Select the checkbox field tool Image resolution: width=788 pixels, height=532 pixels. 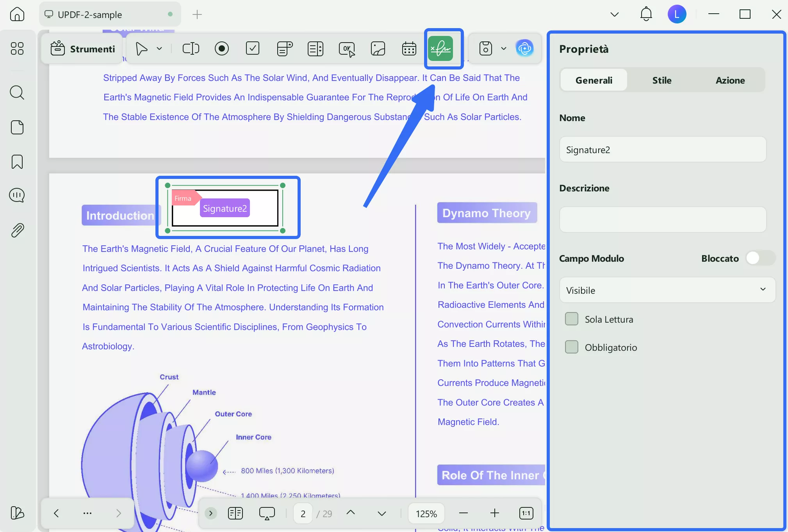tap(253, 49)
